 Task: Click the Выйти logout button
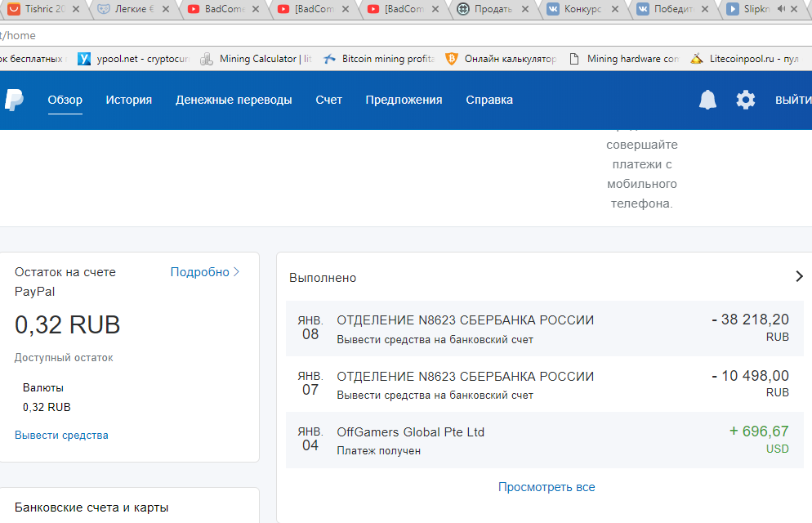[x=793, y=100]
